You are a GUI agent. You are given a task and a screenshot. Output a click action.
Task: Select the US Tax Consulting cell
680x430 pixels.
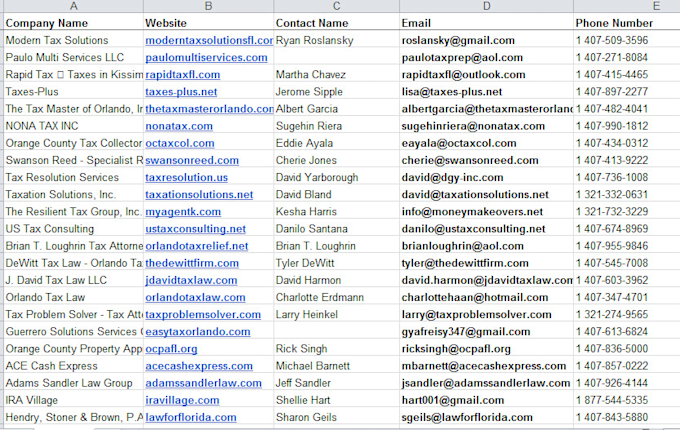pyautogui.click(x=74, y=229)
